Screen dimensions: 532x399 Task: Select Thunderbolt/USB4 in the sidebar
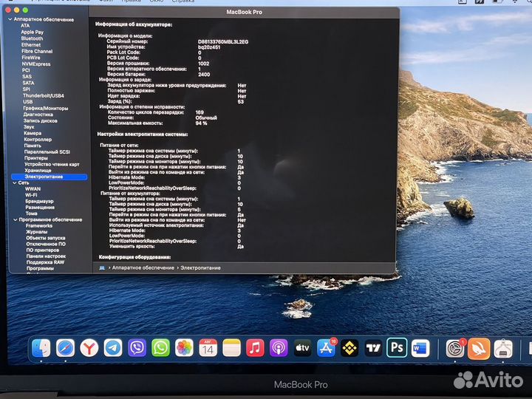pyautogui.click(x=44, y=95)
